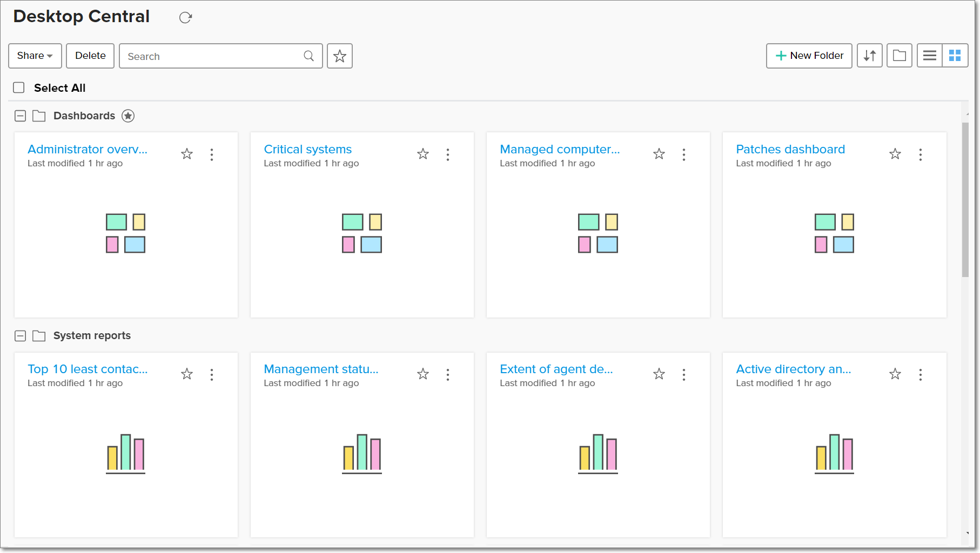Open more options for Managed computer dashboard
This screenshot has height=553, width=980.
(x=684, y=155)
